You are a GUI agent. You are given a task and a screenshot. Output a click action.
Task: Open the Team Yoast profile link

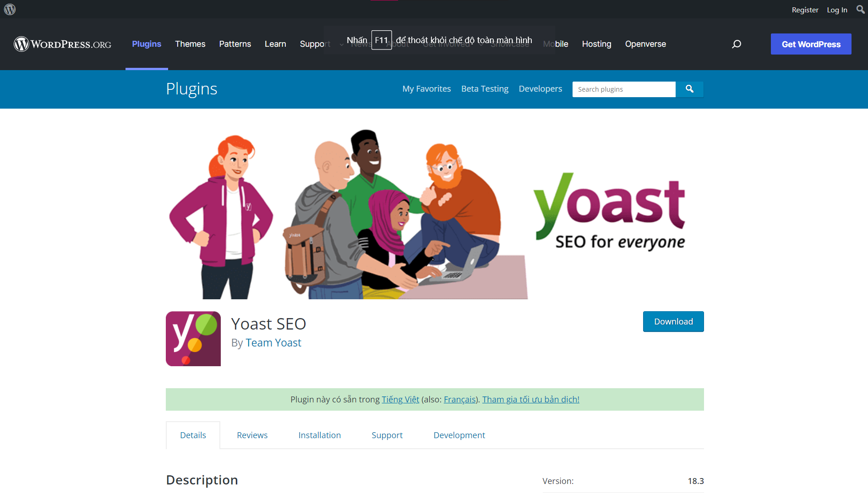coord(273,342)
